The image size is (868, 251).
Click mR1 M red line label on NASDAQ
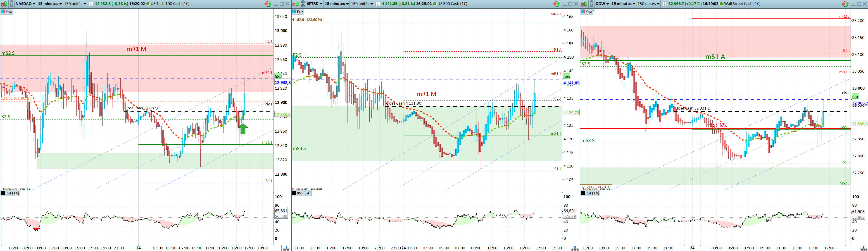(x=136, y=49)
